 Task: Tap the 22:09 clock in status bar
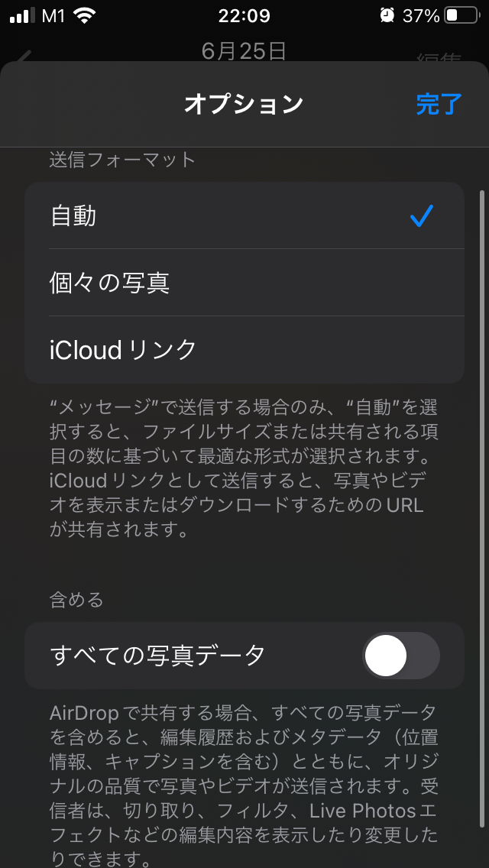coord(244,16)
